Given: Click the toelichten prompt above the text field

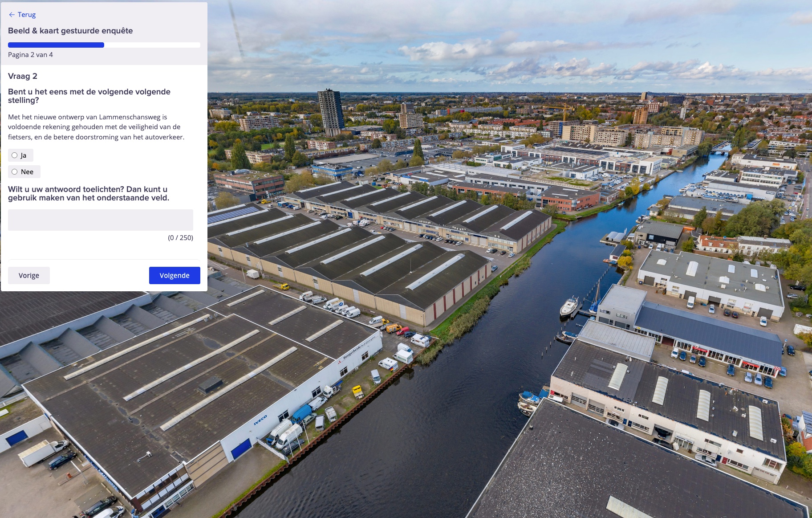Looking at the screenshot, I should [x=89, y=194].
